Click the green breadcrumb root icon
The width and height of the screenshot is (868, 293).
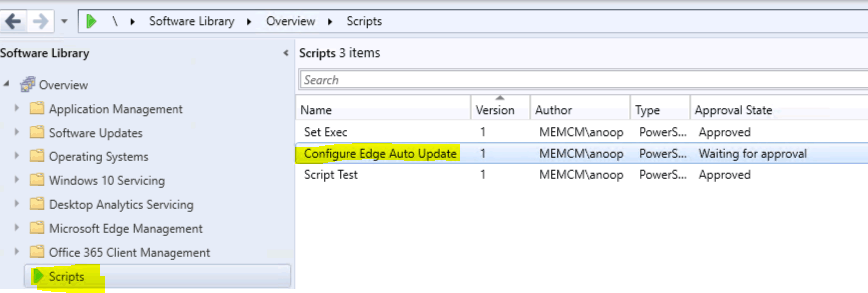(91, 21)
